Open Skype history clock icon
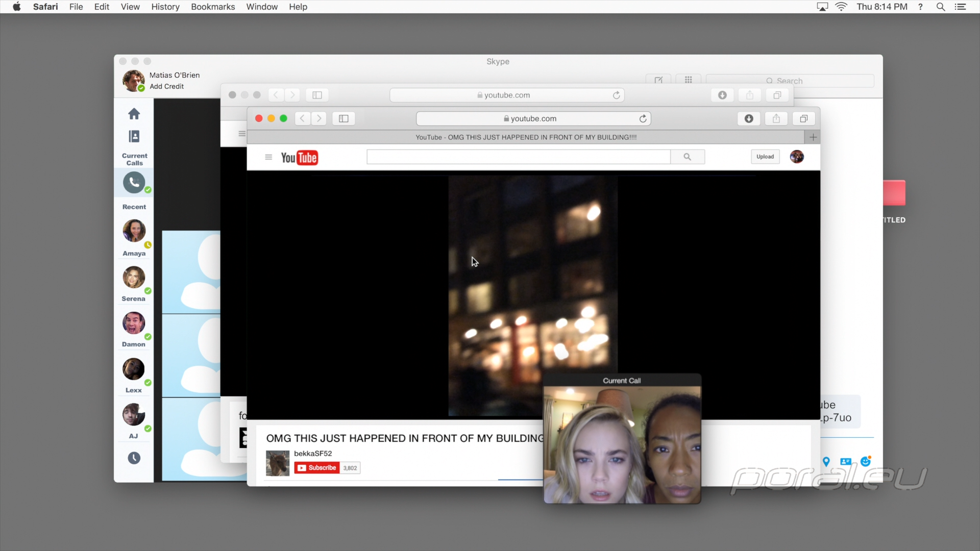The height and width of the screenshot is (551, 980). [x=134, y=458]
